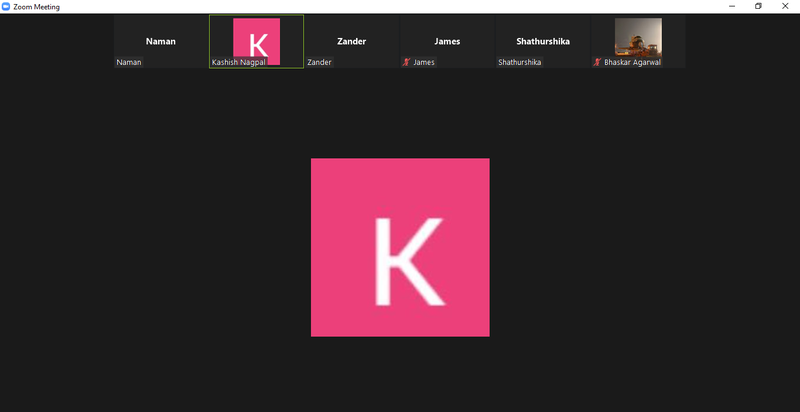This screenshot has width=800, height=412.
Task: Select the bold Shathurshika name in her tile
Action: pos(542,42)
